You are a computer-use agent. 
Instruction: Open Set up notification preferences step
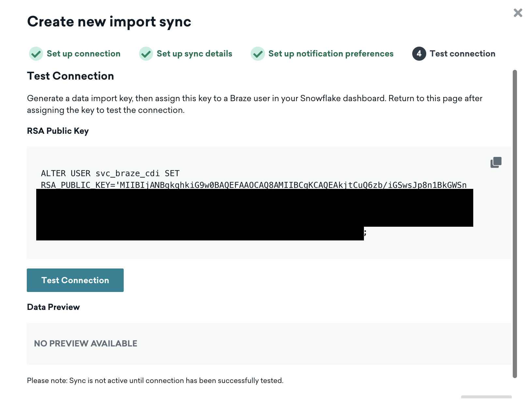click(x=331, y=54)
